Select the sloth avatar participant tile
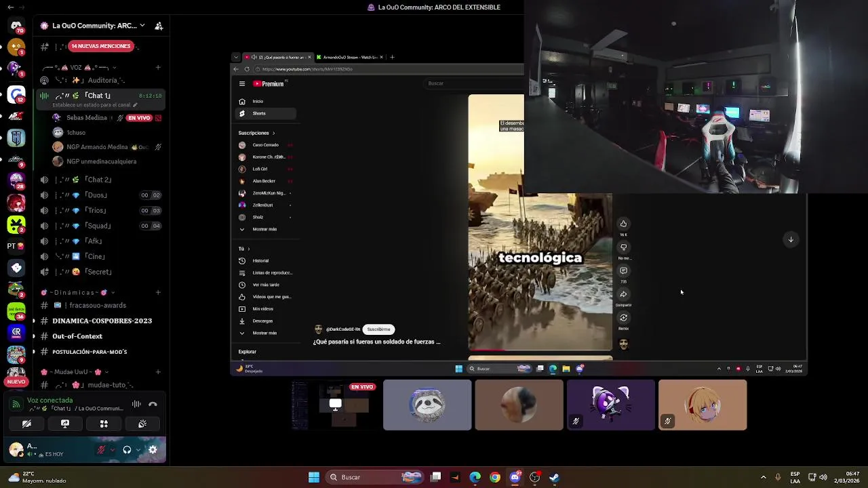868x488 pixels. 427,405
